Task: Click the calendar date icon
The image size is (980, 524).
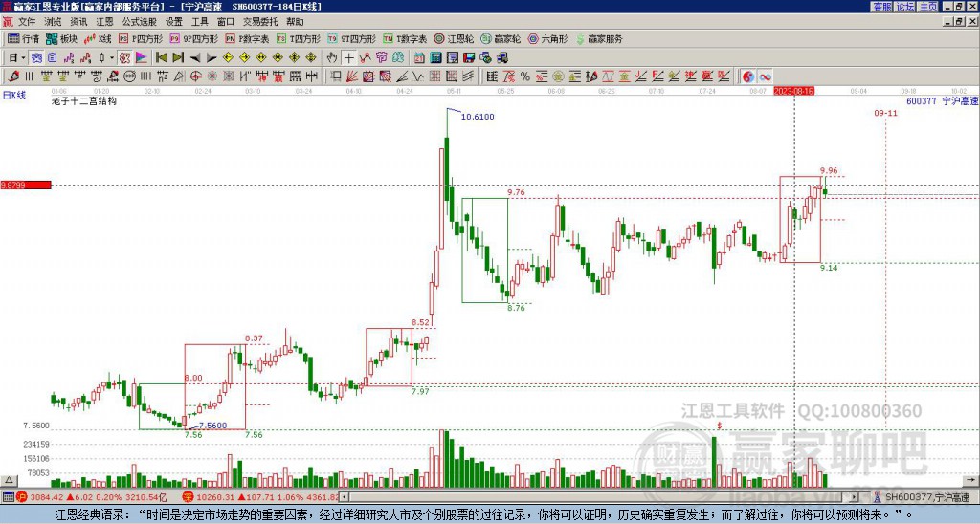Action: (x=419, y=58)
